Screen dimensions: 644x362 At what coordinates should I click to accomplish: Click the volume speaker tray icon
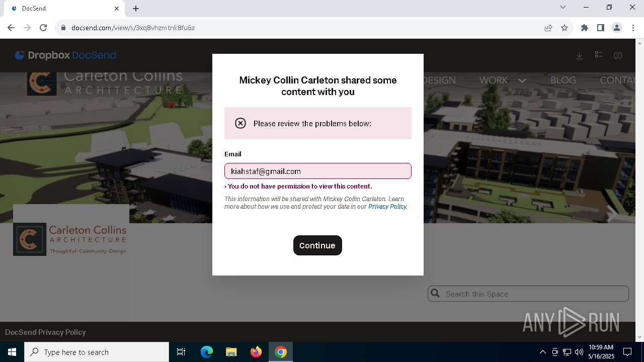click(579, 352)
